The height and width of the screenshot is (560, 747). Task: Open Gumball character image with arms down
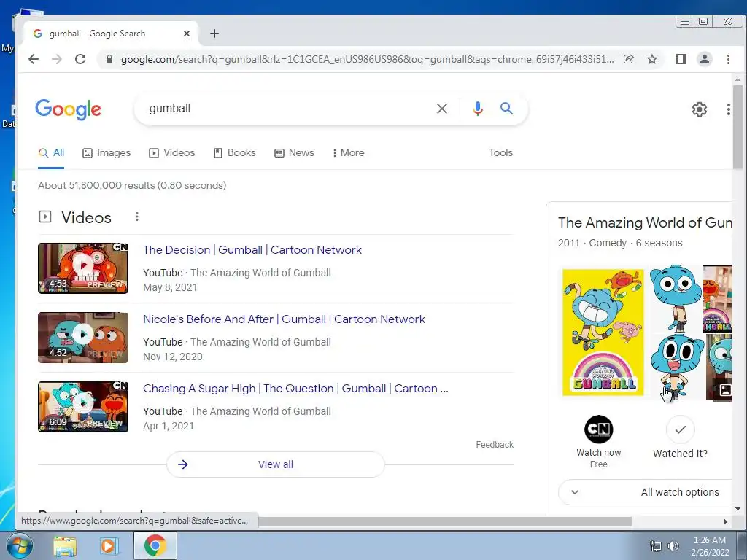point(676,298)
